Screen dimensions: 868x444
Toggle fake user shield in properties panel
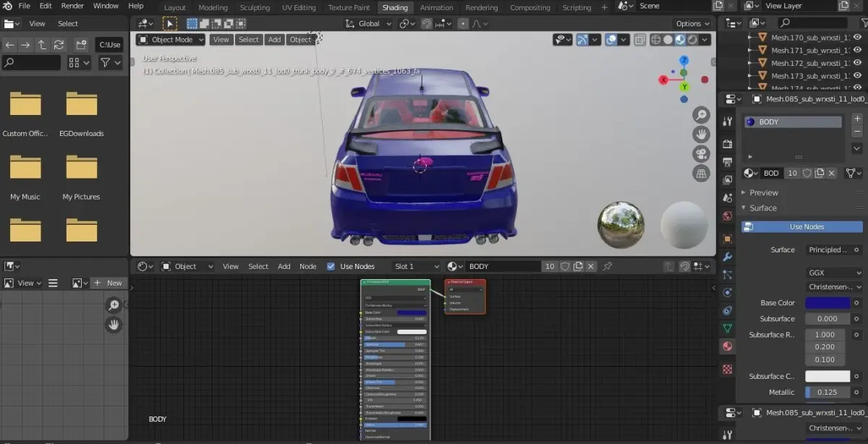(807, 173)
